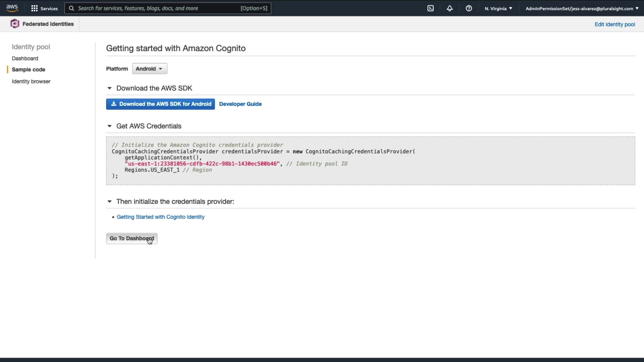644x362 pixels.
Task: Open the N. Virginia region dropdown
Action: coord(498,8)
